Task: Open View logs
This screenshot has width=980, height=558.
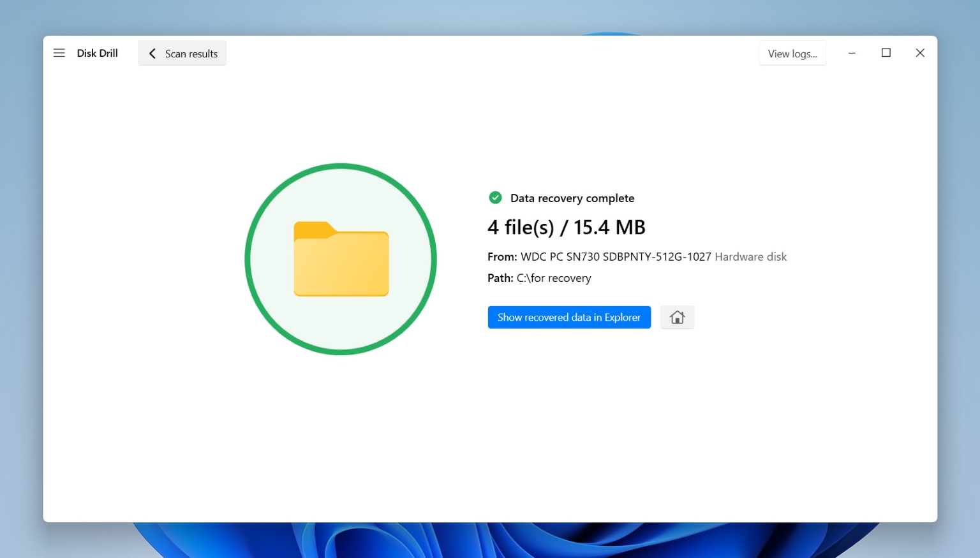Action: 792,54
